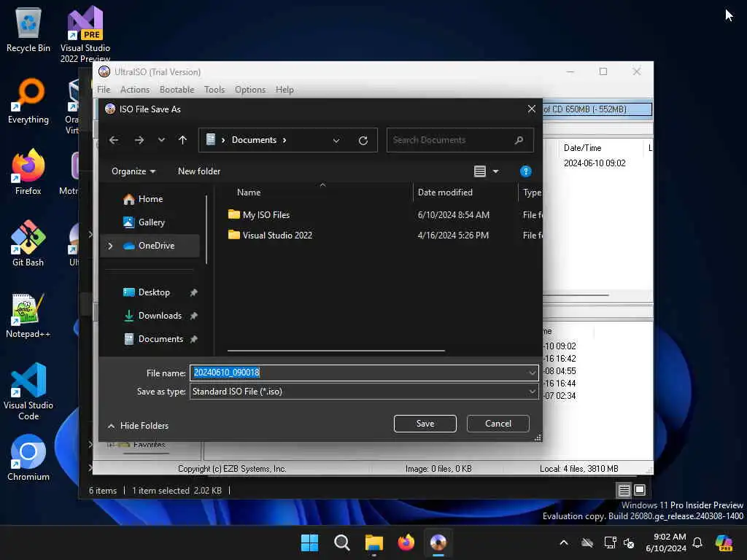Select Home in the navigation pane

point(150,199)
